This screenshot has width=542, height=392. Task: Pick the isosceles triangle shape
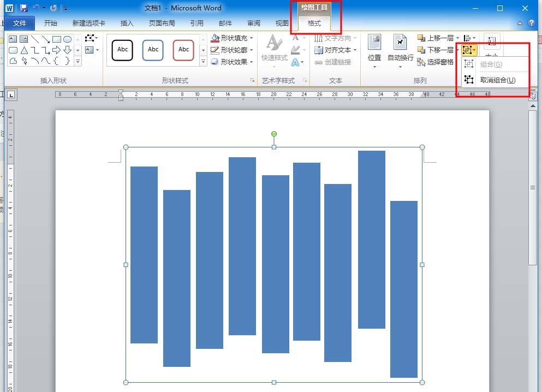coord(24,50)
